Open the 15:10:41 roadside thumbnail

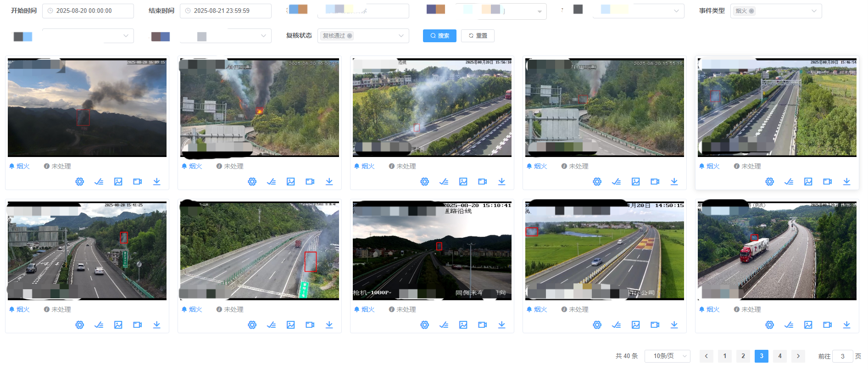(x=432, y=251)
